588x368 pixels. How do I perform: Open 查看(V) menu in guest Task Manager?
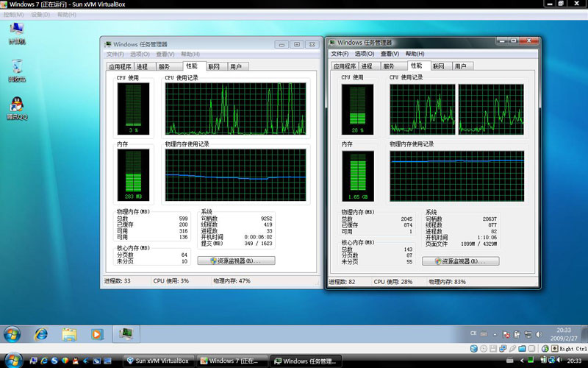[165, 54]
